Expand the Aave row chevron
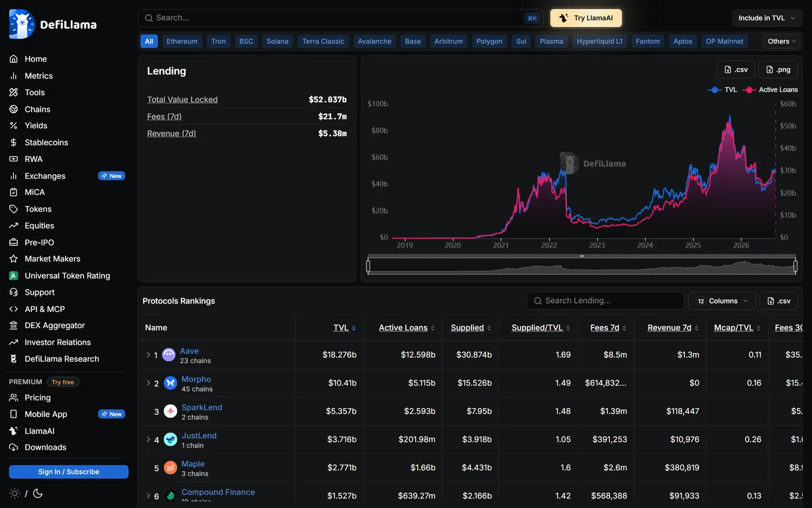The image size is (812, 508). (x=148, y=355)
